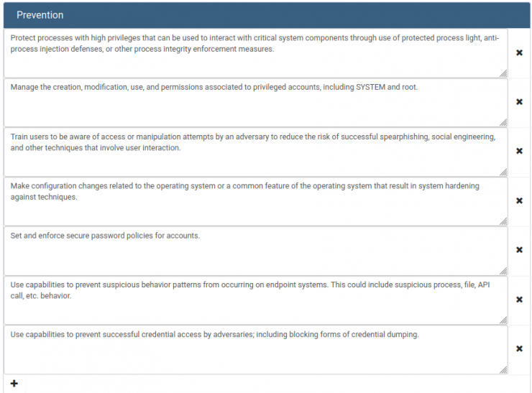The image size is (532, 393).
Task: Click the Prevention section header
Action: tap(267, 15)
